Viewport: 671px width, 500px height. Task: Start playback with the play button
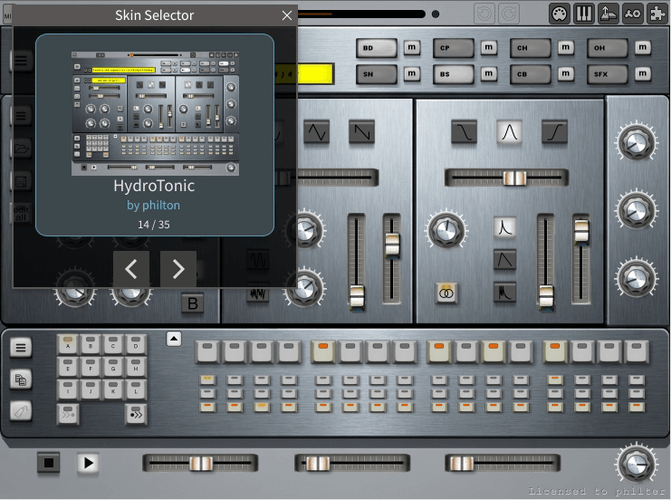[x=88, y=463]
